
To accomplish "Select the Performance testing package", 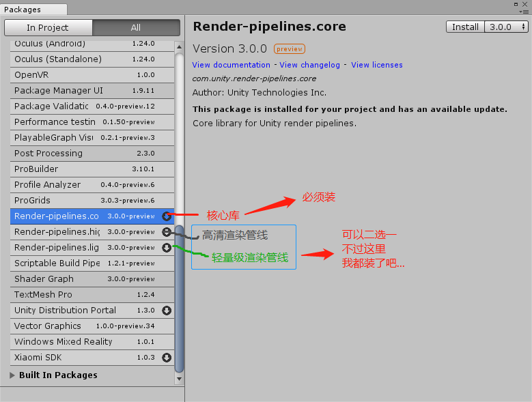I will [x=92, y=122].
